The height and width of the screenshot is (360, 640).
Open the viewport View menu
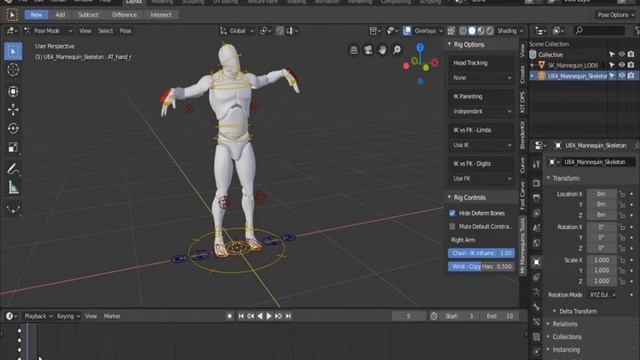click(85, 31)
